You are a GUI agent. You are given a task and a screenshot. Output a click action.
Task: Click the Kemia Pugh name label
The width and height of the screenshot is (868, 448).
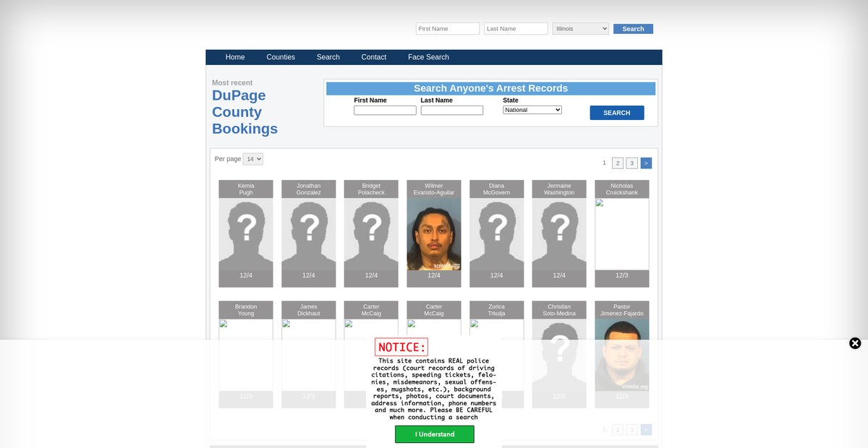pyautogui.click(x=246, y=189)
